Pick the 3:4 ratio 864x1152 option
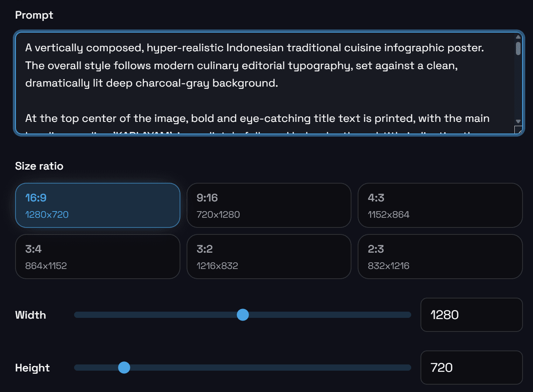Image resolution: width=533 pixels, height=392 pixels. click(98, 257)
